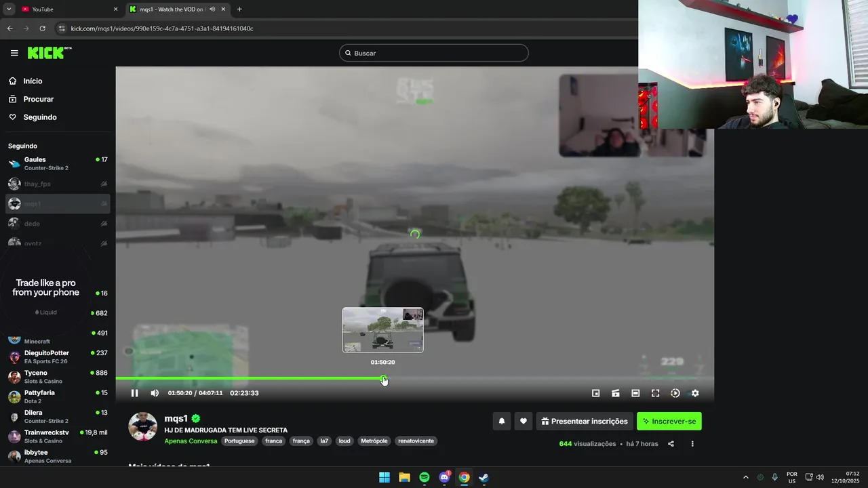The height and width of the screenshot is (488, 868).
Task: Open Pattyfaria channel in sidebar
Action: point(58,396)
